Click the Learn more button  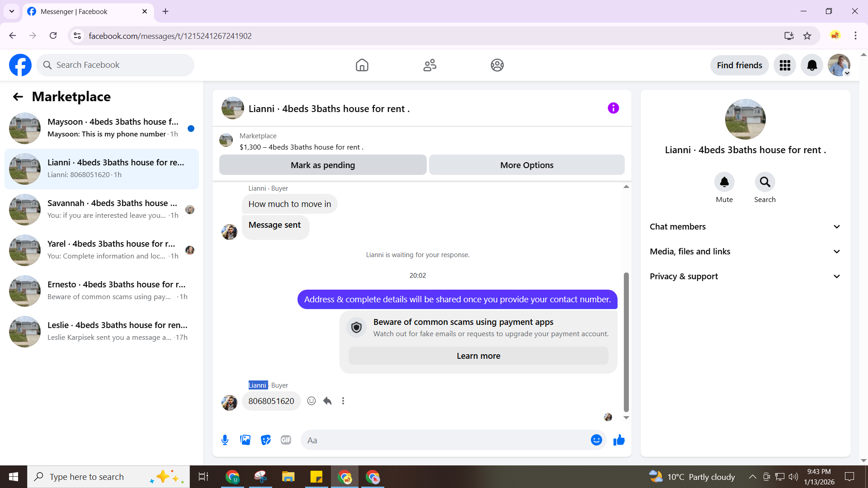[x=478, y=356]
